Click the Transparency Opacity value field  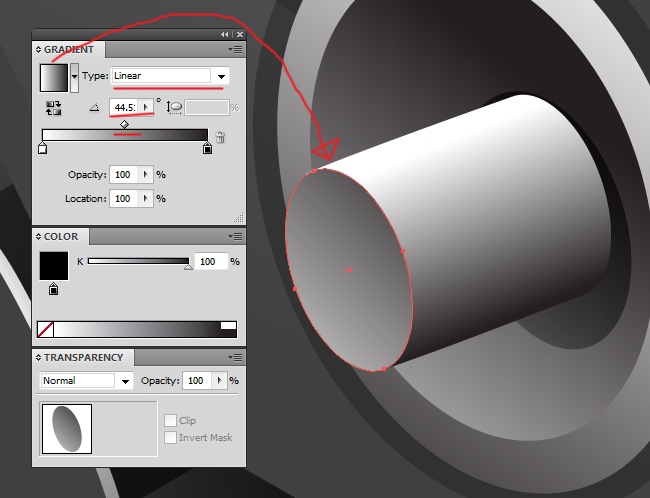click(x=197, y=381)
